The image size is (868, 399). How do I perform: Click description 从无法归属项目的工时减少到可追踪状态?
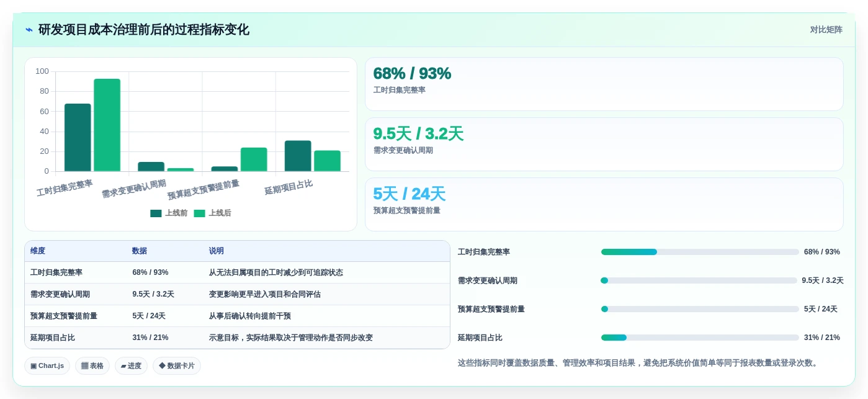[x=276, y=272]
